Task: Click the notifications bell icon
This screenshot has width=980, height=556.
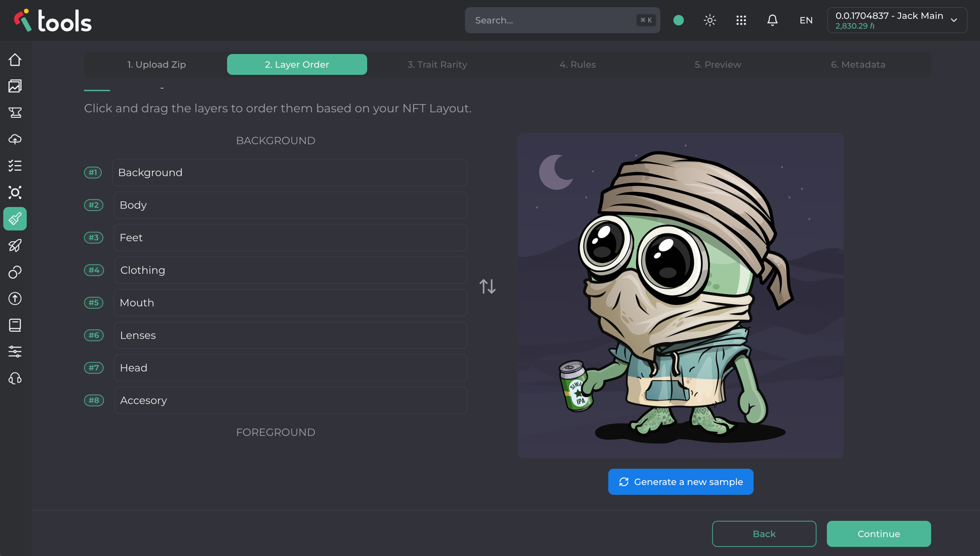Action: [772, 20]
